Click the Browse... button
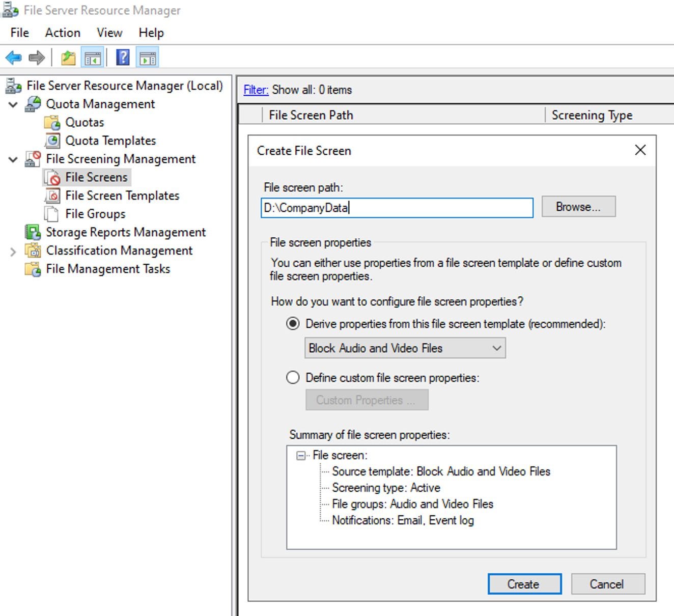The width and height of the screenshot is (674, 616). (578, 207)
